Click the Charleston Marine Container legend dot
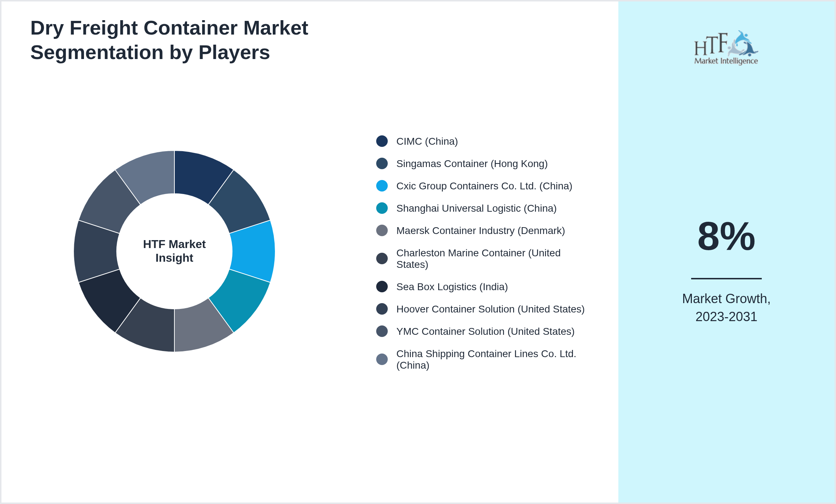The image size is (836, 504). point(382,258)
